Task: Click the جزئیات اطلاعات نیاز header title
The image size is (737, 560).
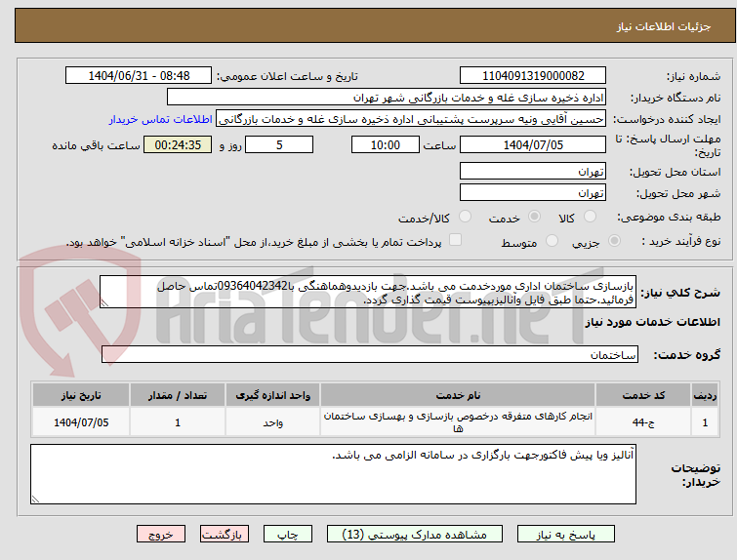Action: click(664, 26)
